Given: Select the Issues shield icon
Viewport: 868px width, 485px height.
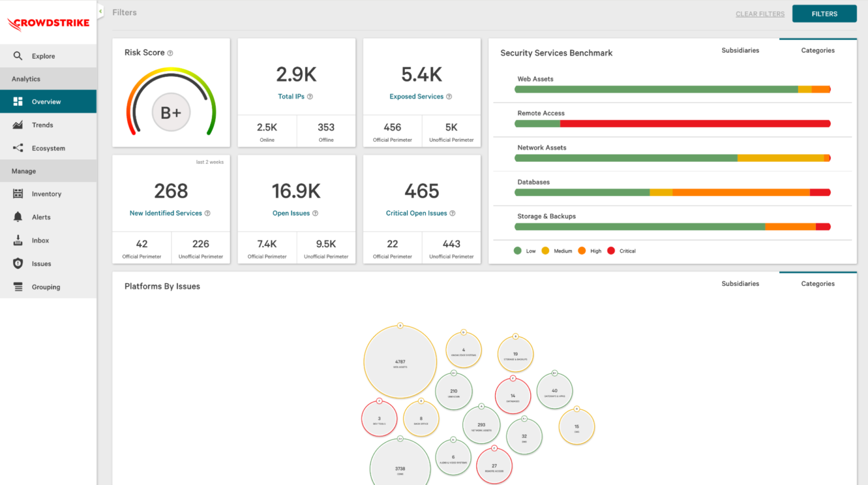Looking at the screenshot, I should pos(19,263).
